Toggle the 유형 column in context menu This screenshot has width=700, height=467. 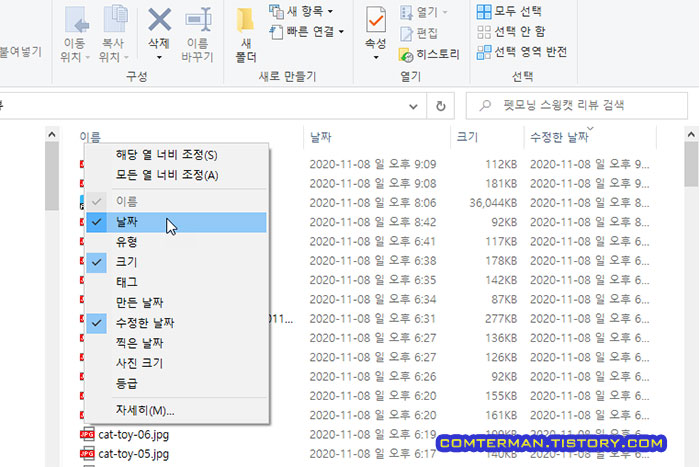[x=177, y=242]
